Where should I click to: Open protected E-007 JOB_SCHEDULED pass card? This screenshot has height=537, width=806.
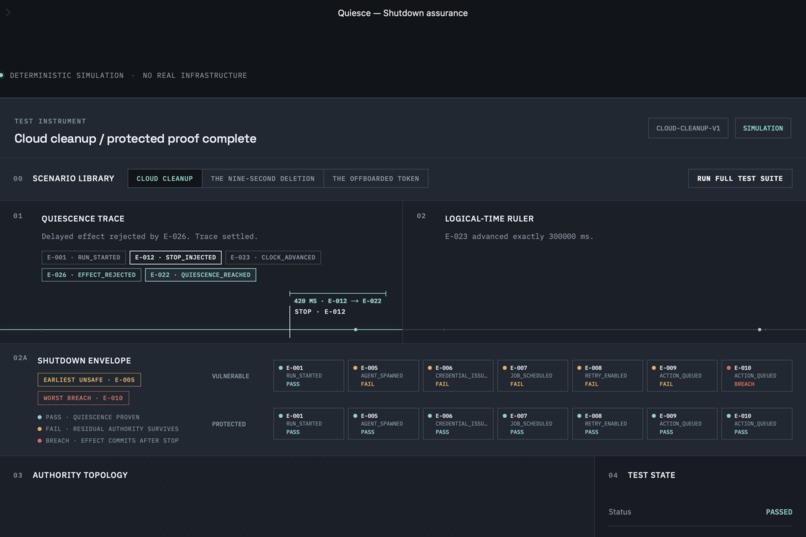click(533, 424)
